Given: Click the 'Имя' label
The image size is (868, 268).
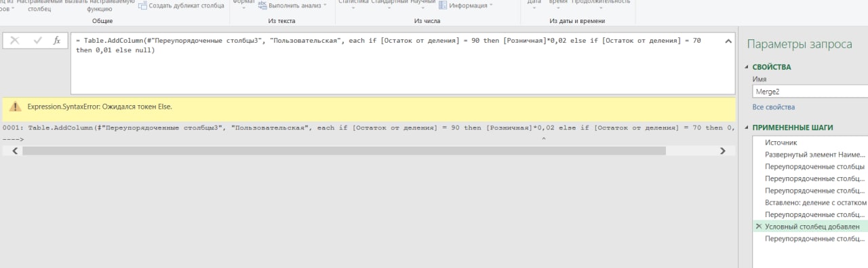Looking at the screenshot, I should point(759,79).
